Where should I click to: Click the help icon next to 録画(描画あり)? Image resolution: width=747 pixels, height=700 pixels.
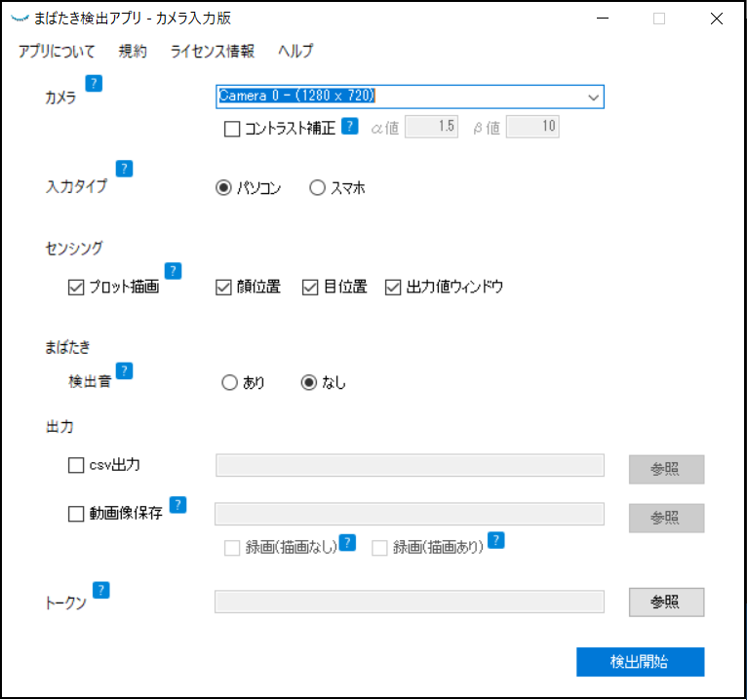(496, 540)
